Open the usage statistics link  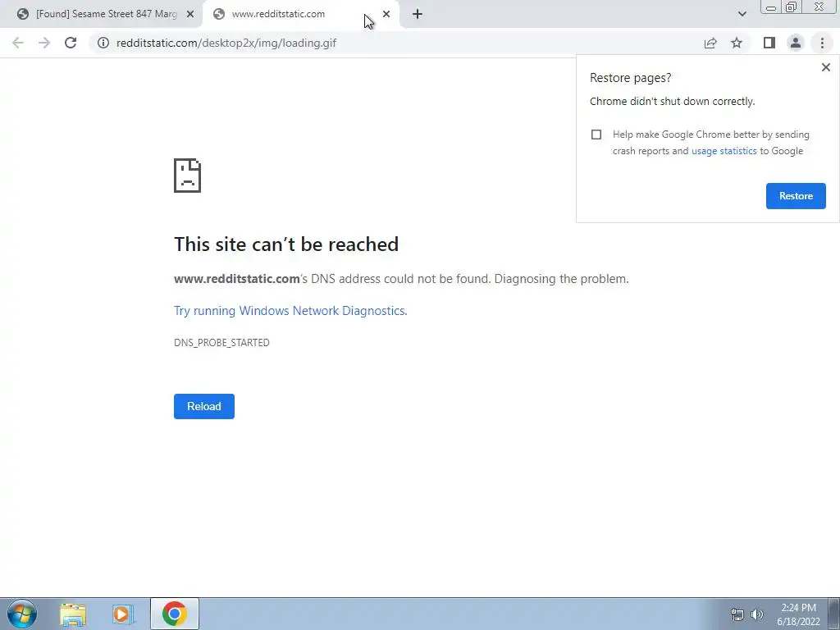pos(724,151)
